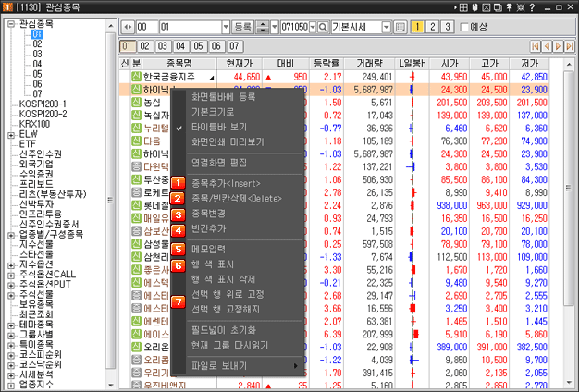Open the 기본시세 dropdown list
This screenshot has height=392, width=579.
coord(386,28)
